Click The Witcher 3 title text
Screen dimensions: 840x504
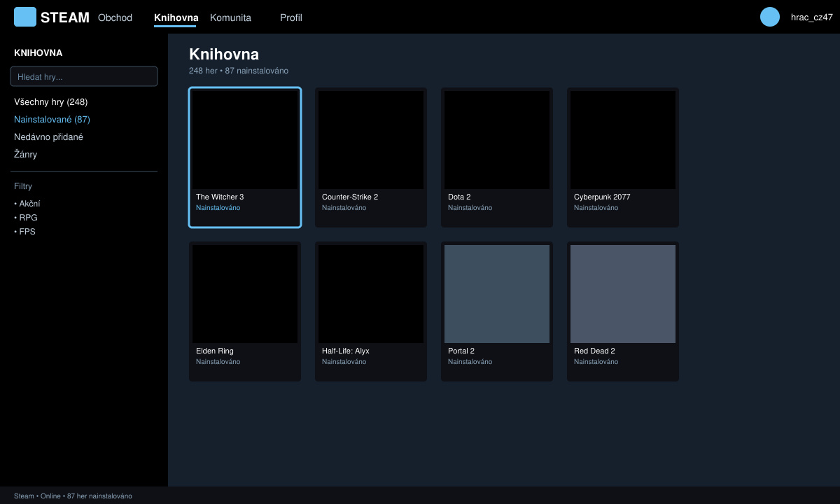(220, 197)
